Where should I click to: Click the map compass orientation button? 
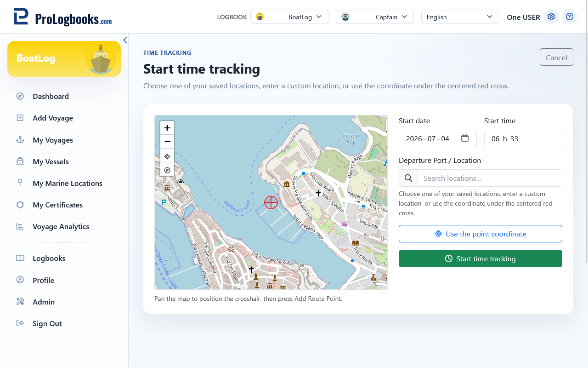167,170
